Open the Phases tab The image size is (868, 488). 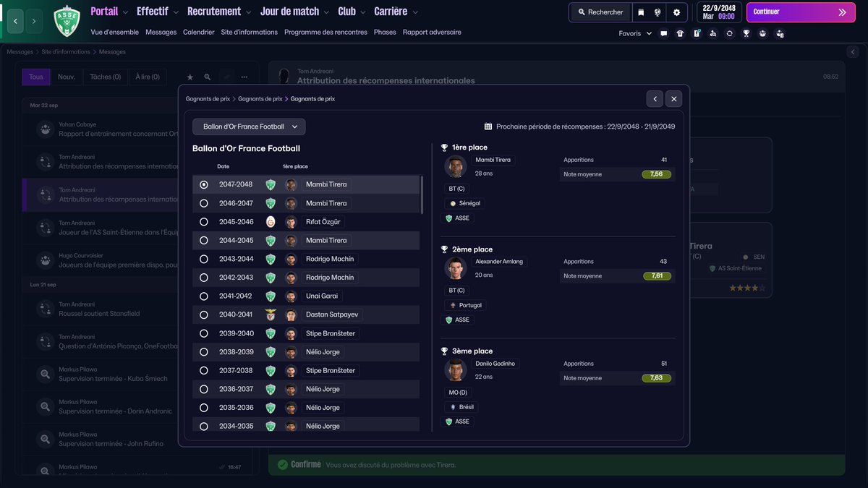pos(385,32)
